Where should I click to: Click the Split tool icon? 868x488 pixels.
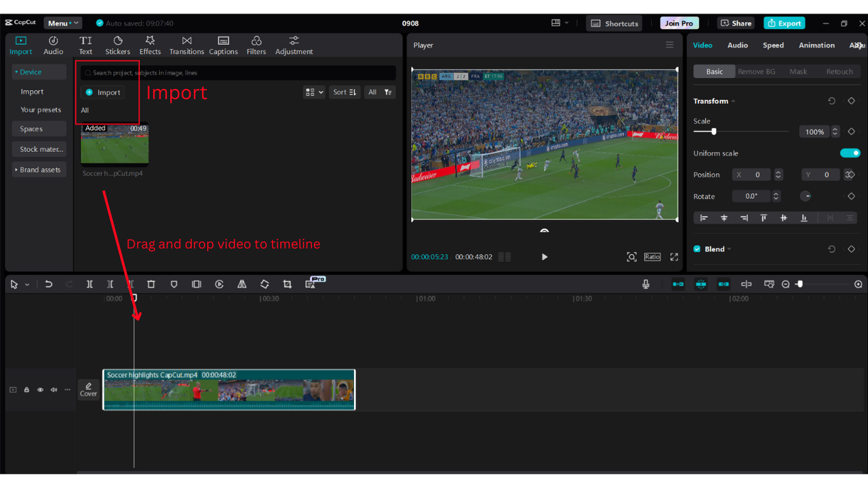pos(90,284)
